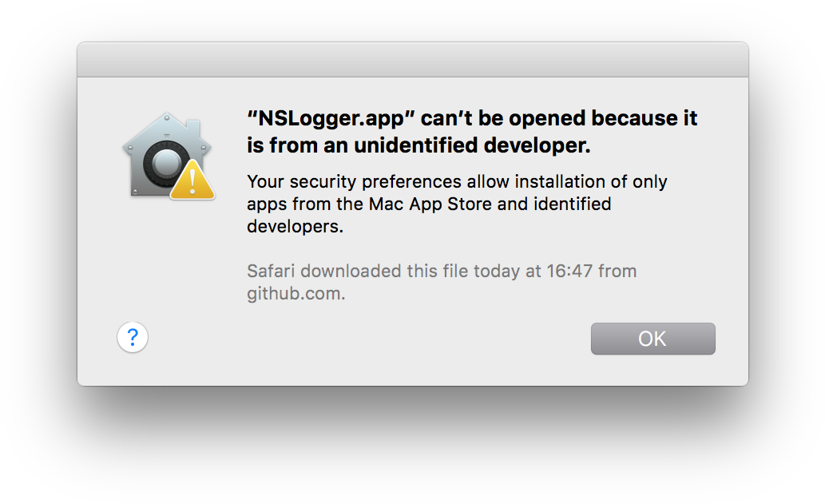Open help with the question mark button
This screenshot has width=825, height=504.
pos(133,337)
